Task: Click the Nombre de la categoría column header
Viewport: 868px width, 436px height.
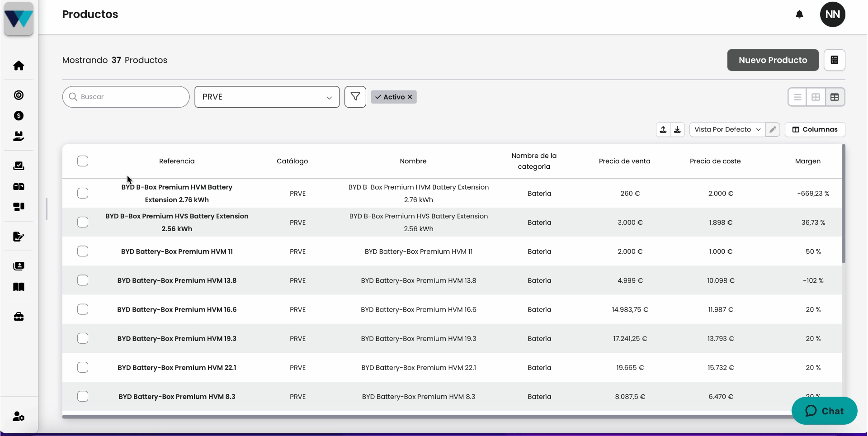Action: (x=534, y=161)
